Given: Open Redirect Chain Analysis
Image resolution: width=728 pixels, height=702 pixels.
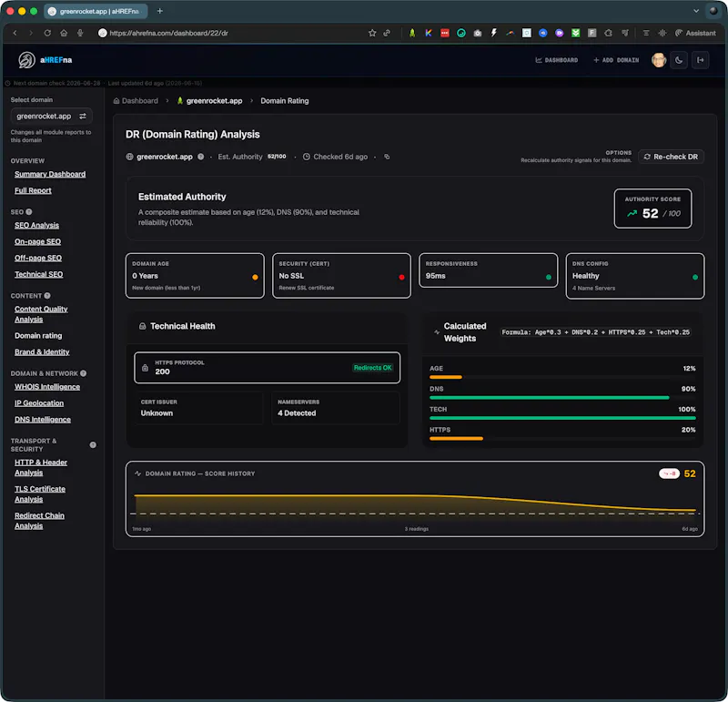Looking at the screenshot, I should [x=39, y=520].
